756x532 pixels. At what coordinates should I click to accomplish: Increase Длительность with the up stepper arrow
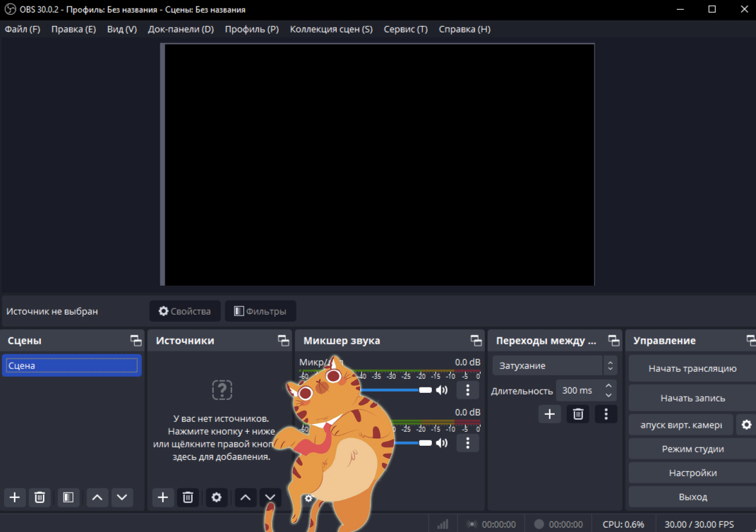click(x=609, y=385)
